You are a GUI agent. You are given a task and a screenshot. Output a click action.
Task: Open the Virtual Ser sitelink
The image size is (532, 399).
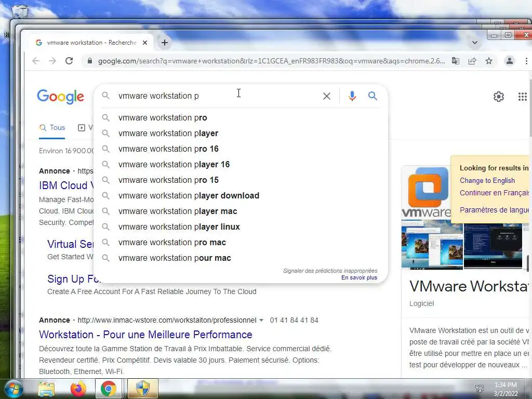[x=71, y=244]
